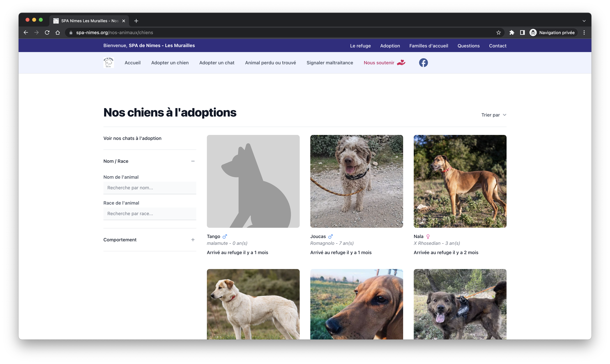
Task: Open the Facebook page icon
Action: point(423,63)
